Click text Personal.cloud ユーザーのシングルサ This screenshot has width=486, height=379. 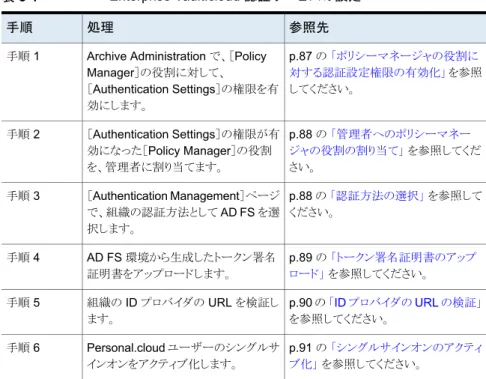[x=183, y=348]
